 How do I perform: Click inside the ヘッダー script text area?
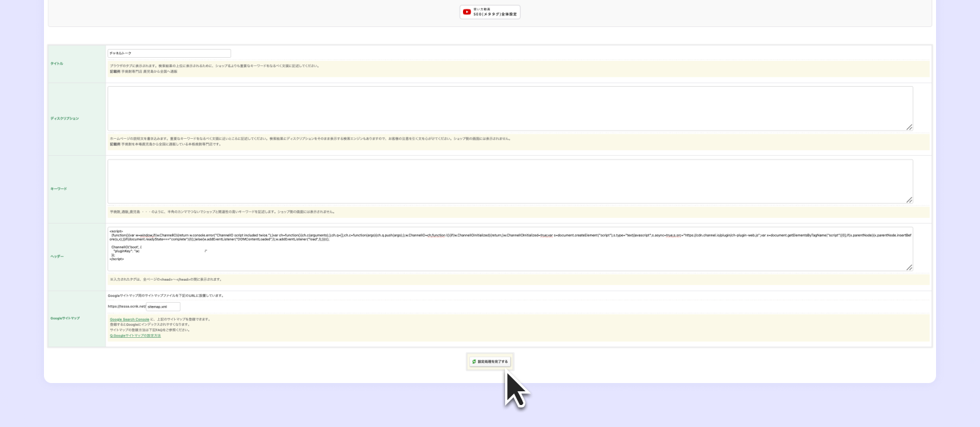(x=510, y=249)
